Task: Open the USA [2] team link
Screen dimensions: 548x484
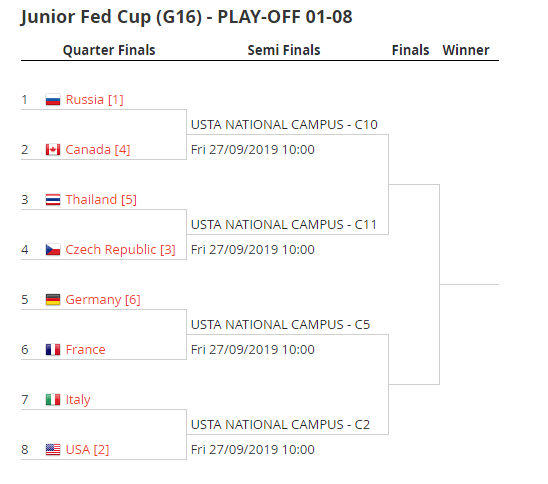Action: pos(87,450)
